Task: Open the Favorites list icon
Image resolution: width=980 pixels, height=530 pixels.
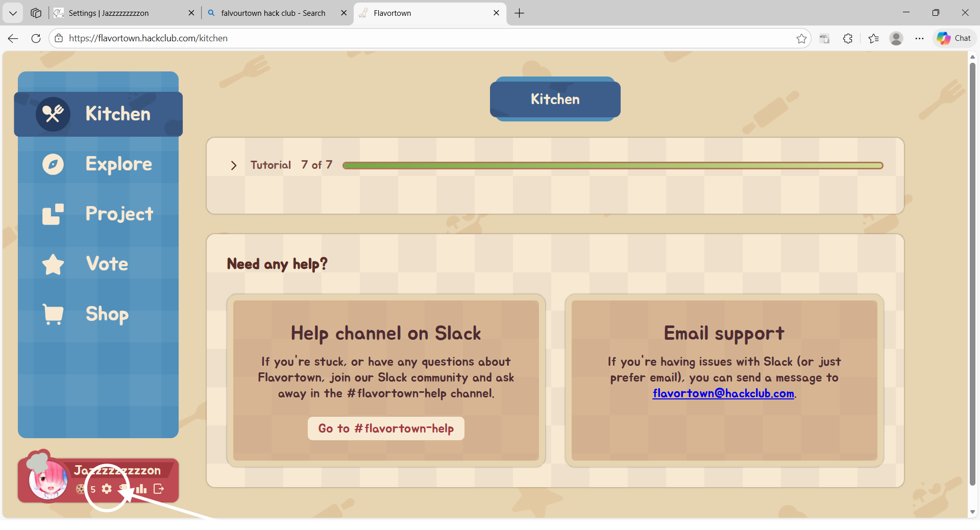Action: pos(873,38)
